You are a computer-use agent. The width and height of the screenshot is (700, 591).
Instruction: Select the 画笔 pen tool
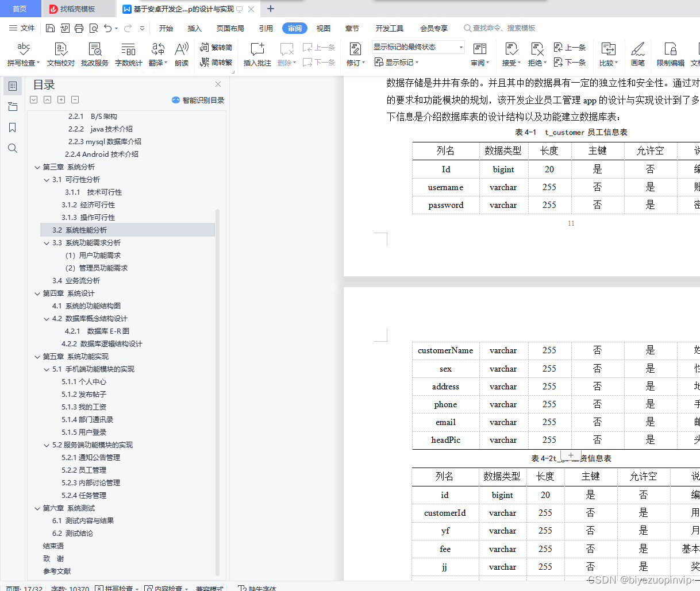(638, 55)
